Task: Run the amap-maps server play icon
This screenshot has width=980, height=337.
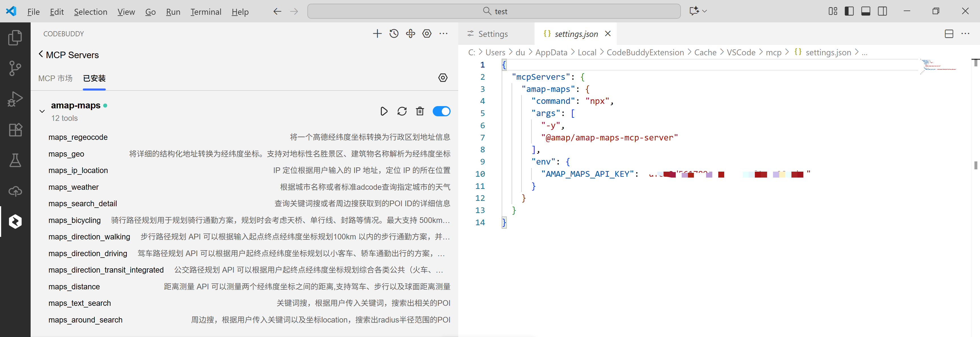Action: (384, 111)
